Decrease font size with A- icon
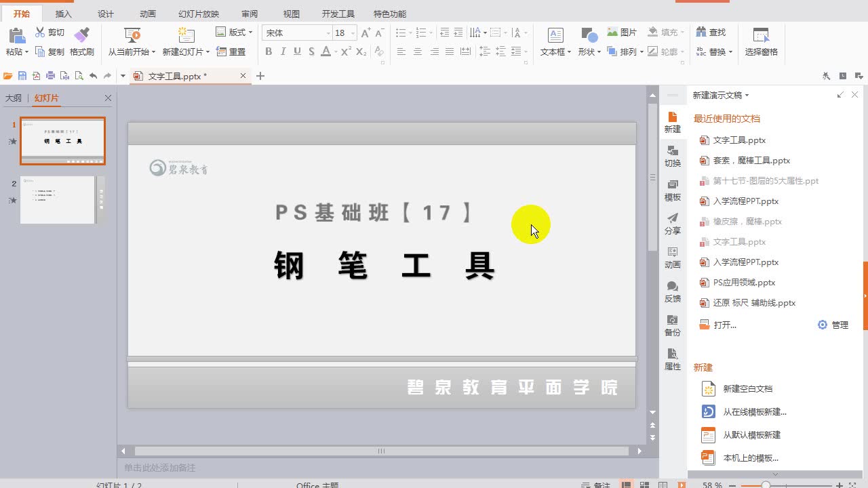Viewport: 868px width, 488px height. [x=380, y=33]
